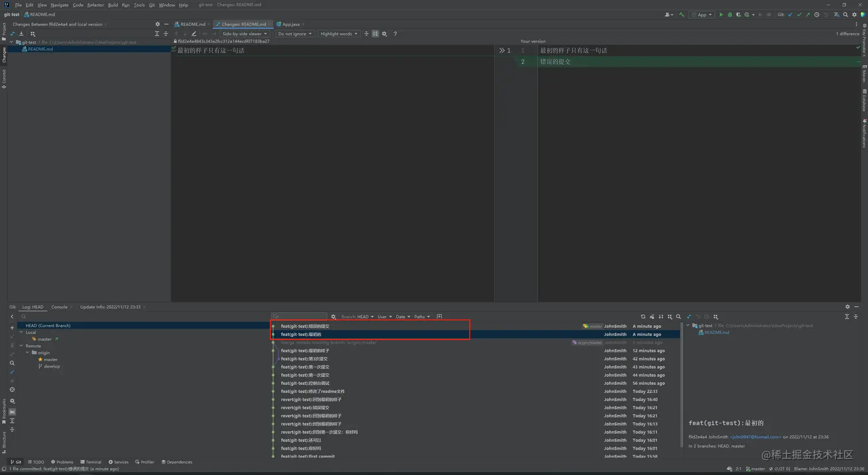
Task: Open the Date filter dropdown in Git log
Action: [x=403, y=316]
